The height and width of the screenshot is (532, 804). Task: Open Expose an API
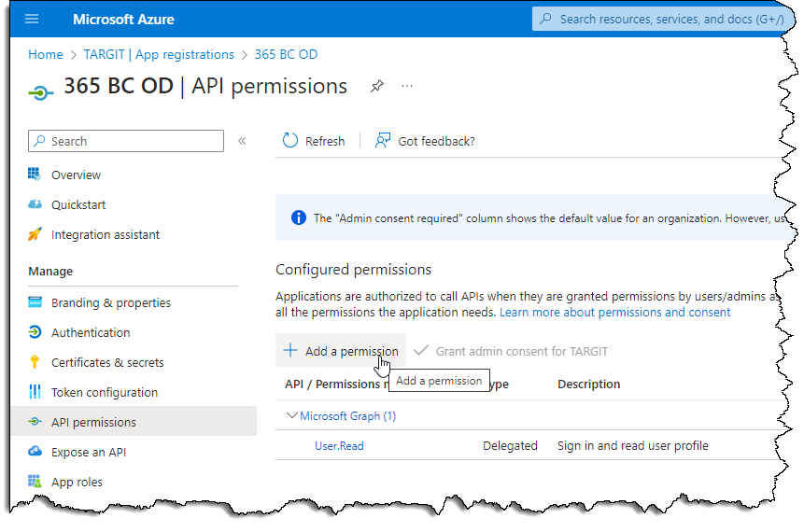point(89,452)
